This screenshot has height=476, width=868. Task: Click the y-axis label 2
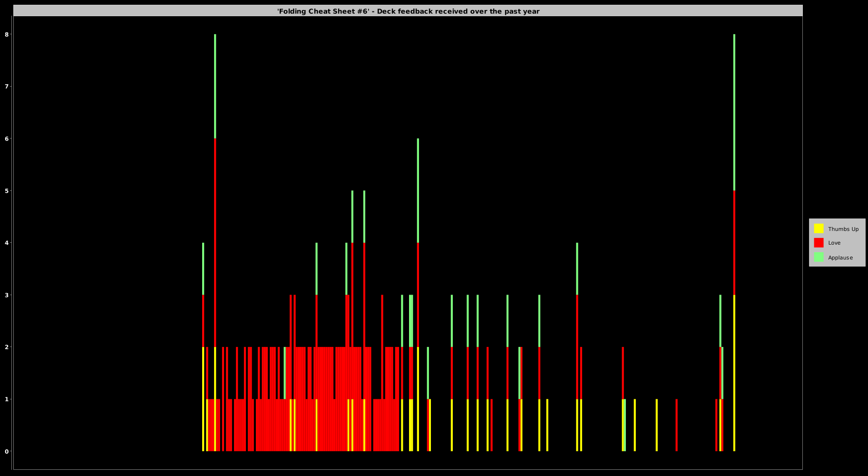(7, 347)
